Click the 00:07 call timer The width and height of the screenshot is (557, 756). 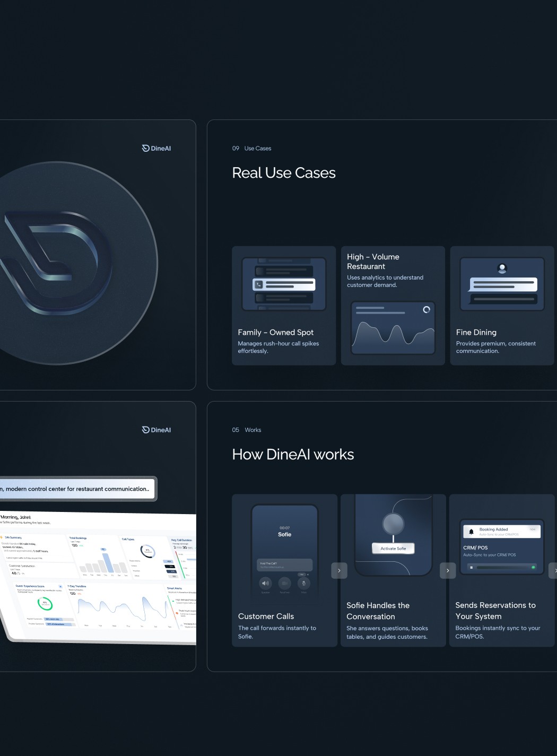click(x=285, y=528)
